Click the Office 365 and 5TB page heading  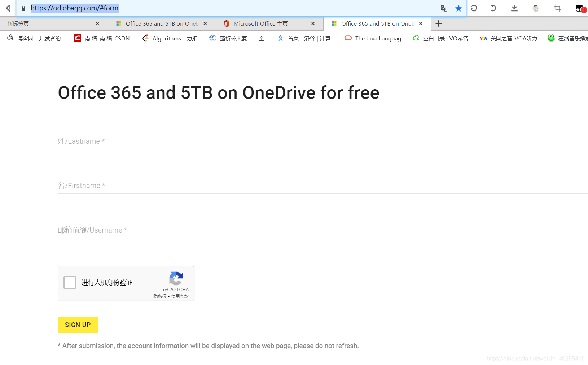219,93
